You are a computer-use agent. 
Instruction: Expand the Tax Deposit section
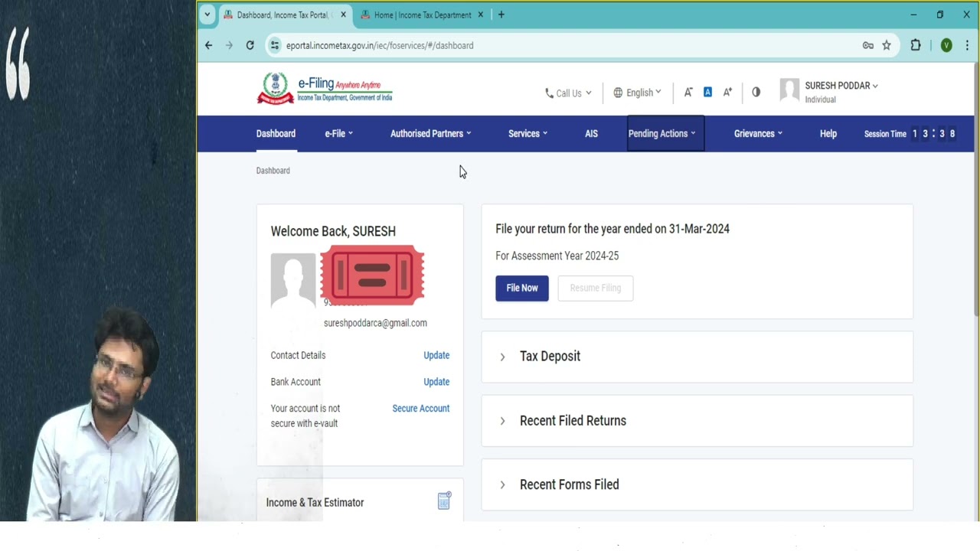[697, 356]
